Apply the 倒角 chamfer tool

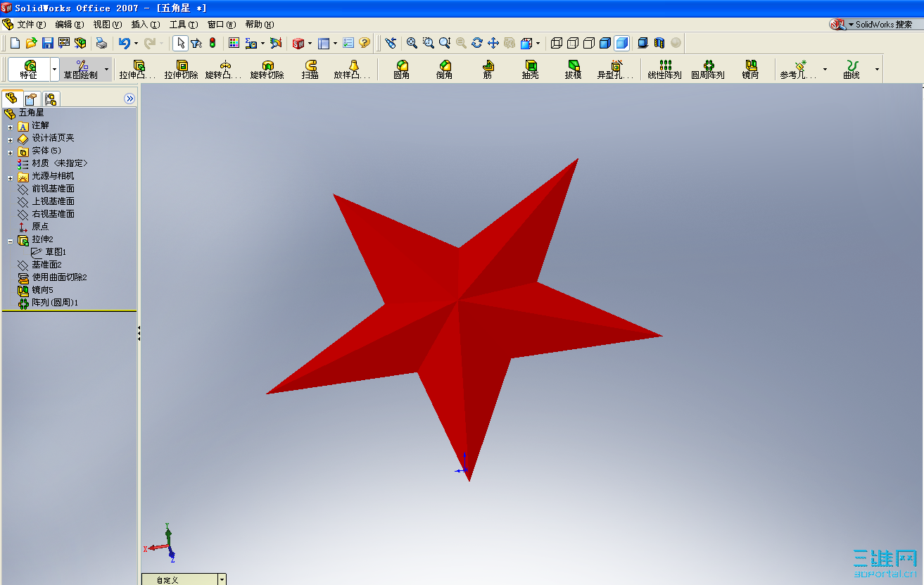pyautogui.click(x=444, y=69)
